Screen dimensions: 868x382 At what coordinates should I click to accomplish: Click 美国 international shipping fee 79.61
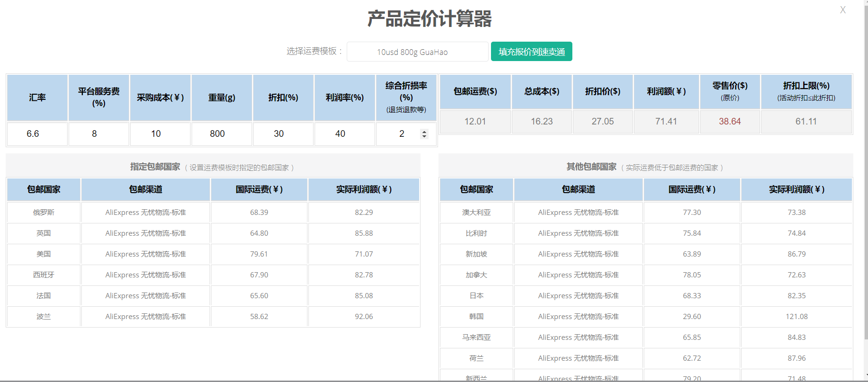pos(259,254)
